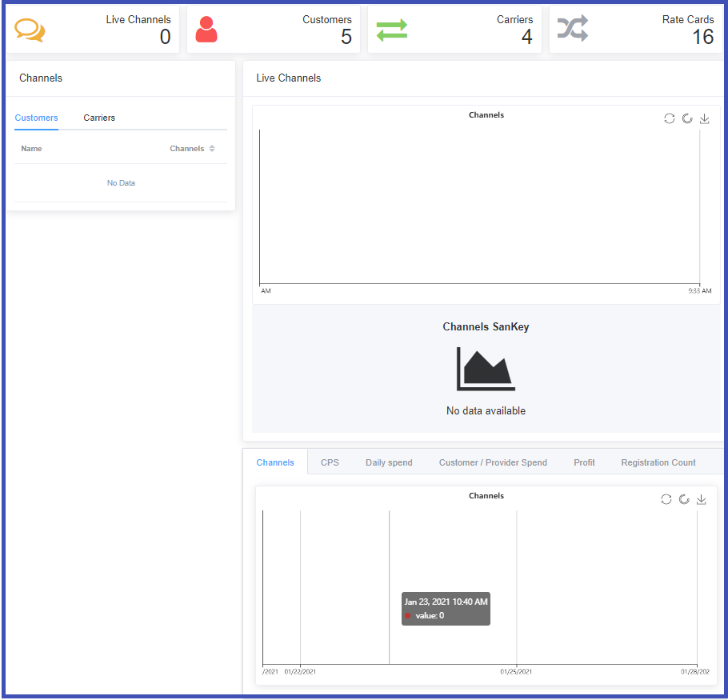Download the Live Channels chart image
Image resolution: width=728 pixels, height=700 pixels.
pyautogui.click(x=704, y=119)
